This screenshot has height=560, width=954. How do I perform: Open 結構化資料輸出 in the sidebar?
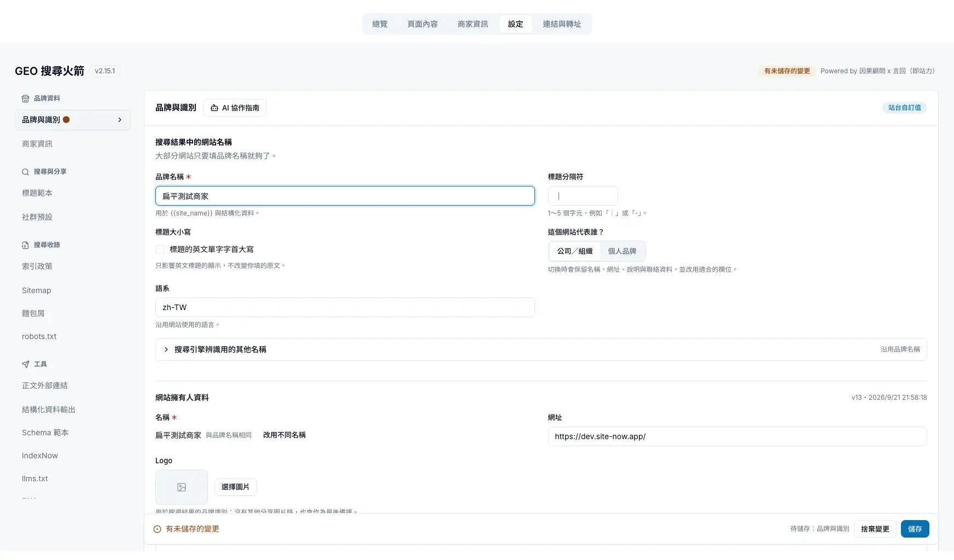[x=73, y=410]
